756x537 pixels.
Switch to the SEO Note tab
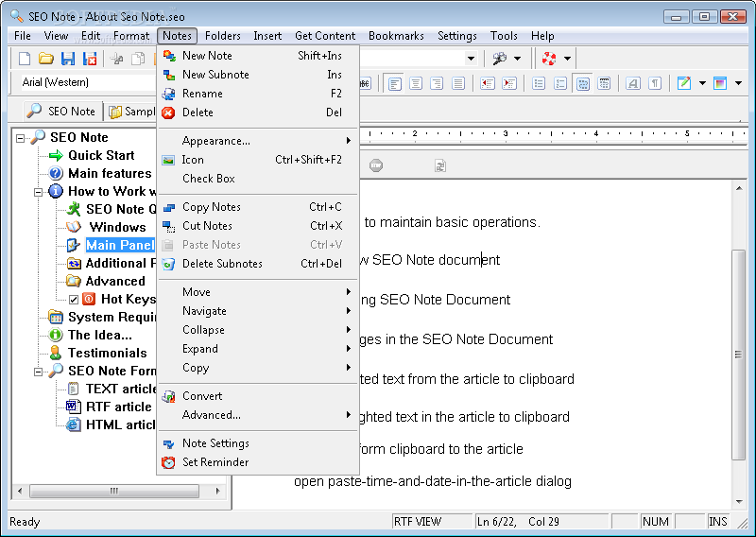coord(62,112)
